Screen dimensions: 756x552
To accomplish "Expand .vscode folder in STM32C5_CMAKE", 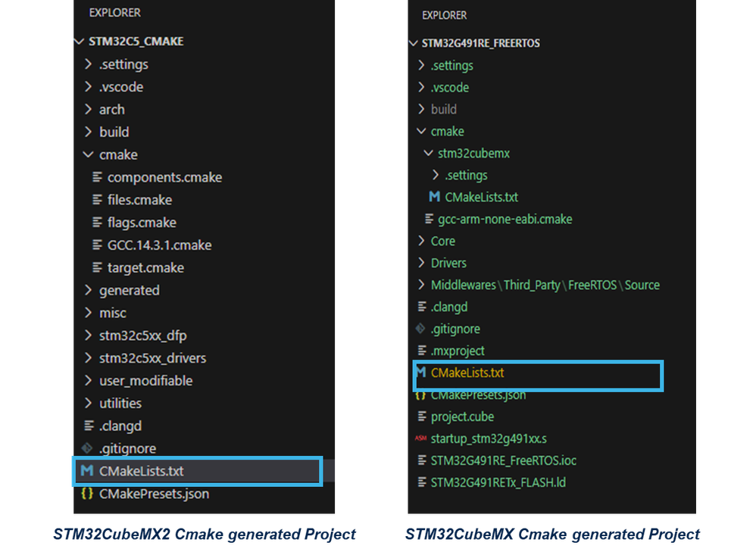I will coord(88,87).
